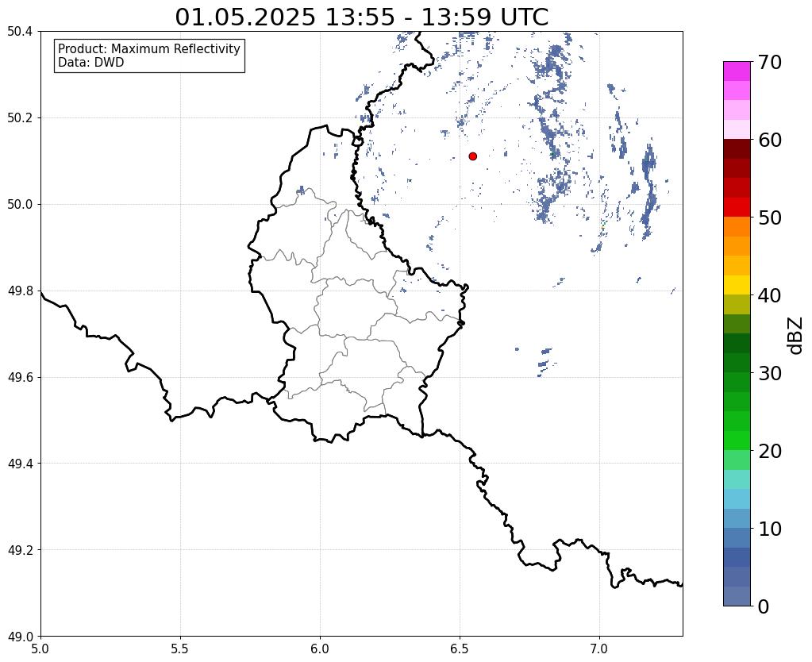Click the orange band just below 50 dBZ

coord(737,226)
